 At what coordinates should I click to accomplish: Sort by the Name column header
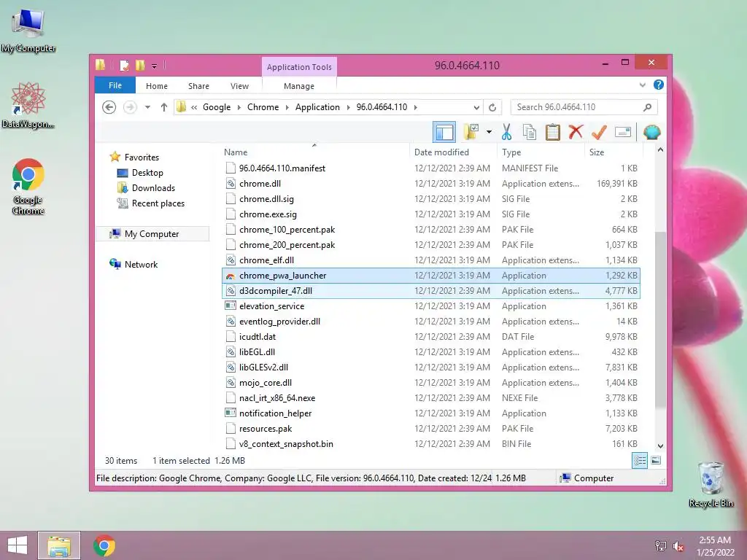point(314,152)
